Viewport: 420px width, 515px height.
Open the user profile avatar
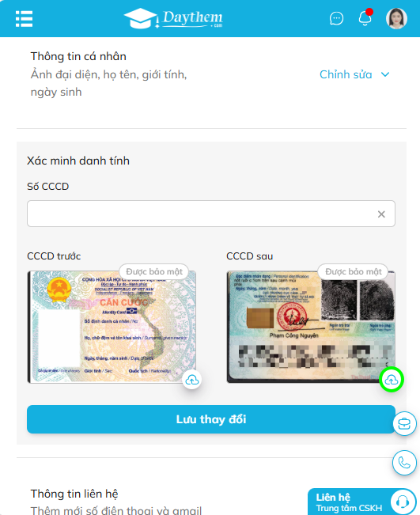(396, 18)
